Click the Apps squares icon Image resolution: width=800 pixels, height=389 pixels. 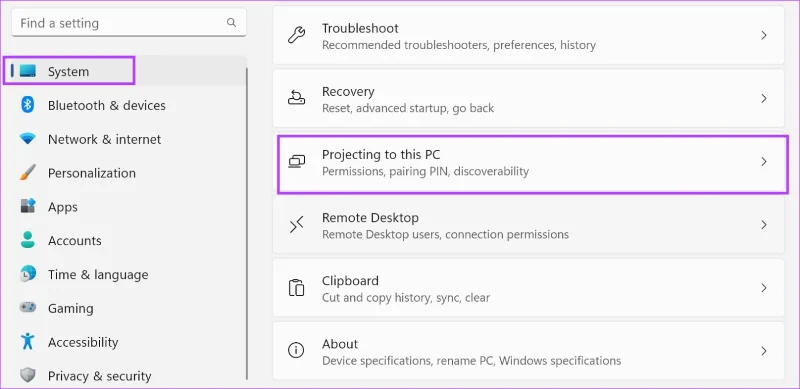pyautogui.click(x=28, y=206)
